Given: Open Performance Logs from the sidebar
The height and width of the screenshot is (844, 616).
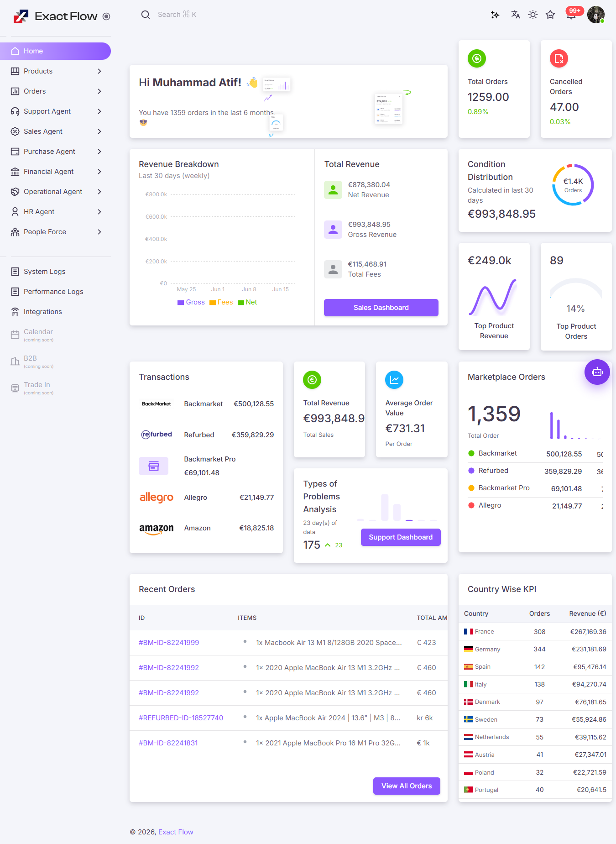Looking at the screenshot, I should click(55, 292).
